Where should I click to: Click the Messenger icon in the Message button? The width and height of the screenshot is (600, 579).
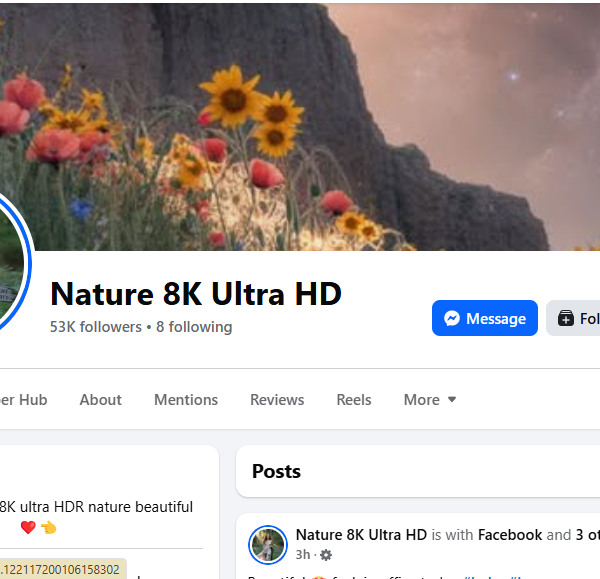pos(452,318)
